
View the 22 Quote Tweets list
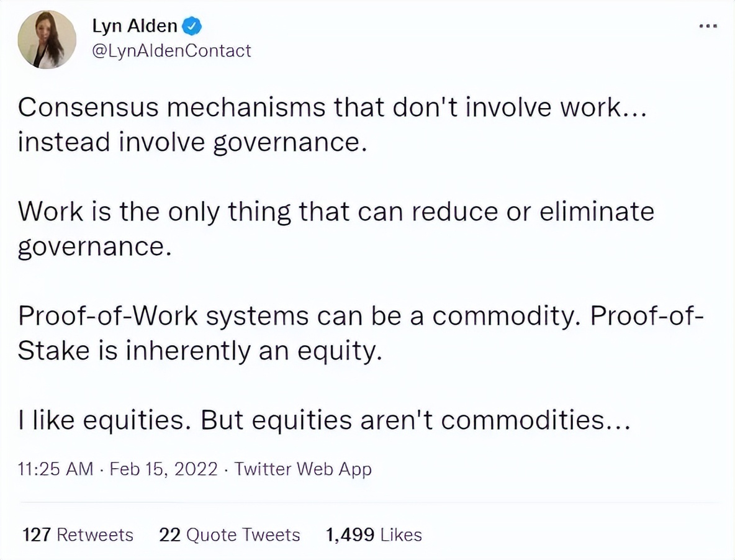coord(229,535)
